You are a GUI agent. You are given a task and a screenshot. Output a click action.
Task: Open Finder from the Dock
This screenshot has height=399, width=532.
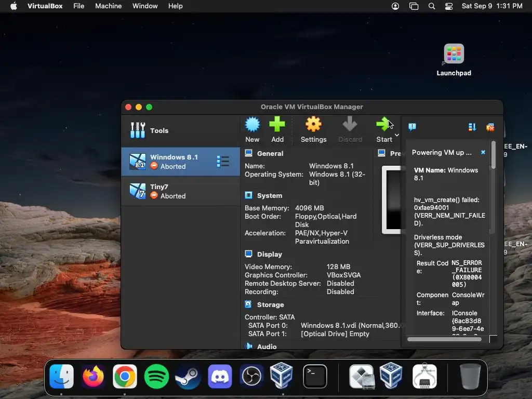[61, 376]
